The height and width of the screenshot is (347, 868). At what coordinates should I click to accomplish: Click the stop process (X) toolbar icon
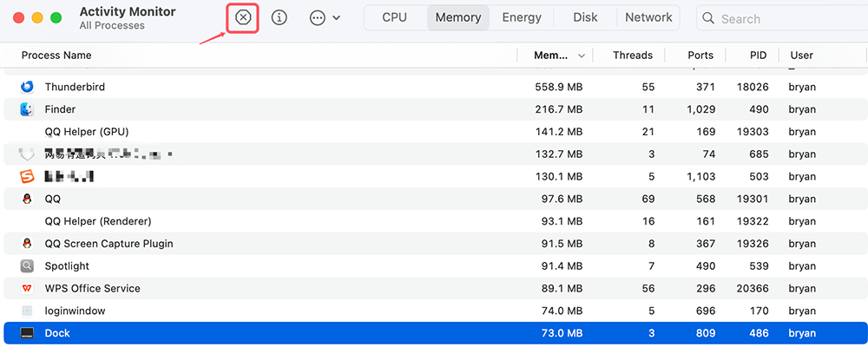tap(244, 17)
